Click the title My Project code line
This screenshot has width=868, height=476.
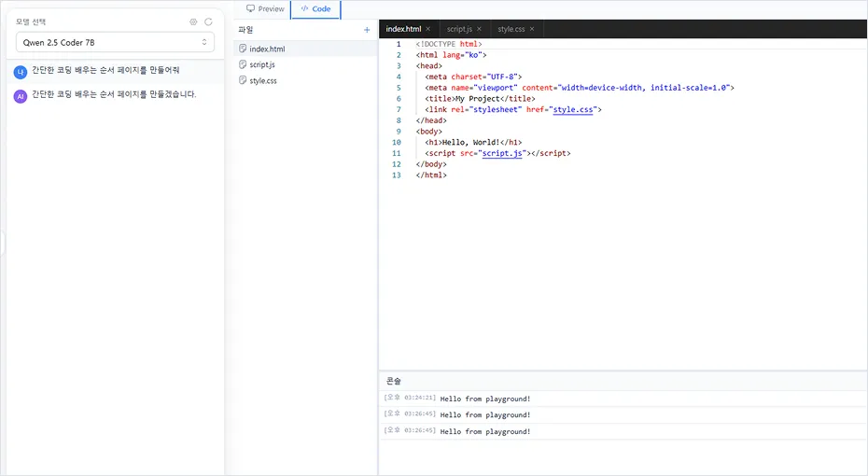pyautogui.click(x=480, y=99)
